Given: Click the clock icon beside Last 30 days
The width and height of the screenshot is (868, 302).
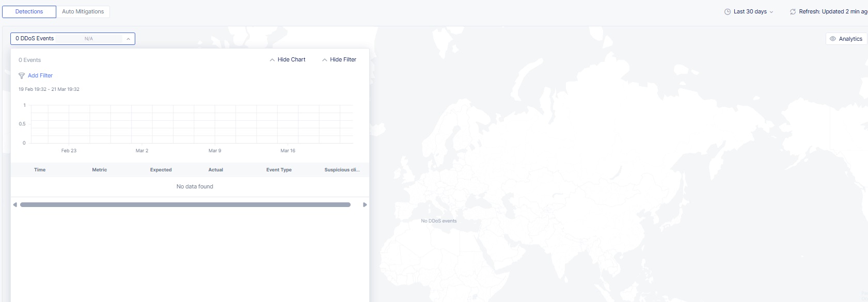Looking at the screenshot, I should pos(728,12).
